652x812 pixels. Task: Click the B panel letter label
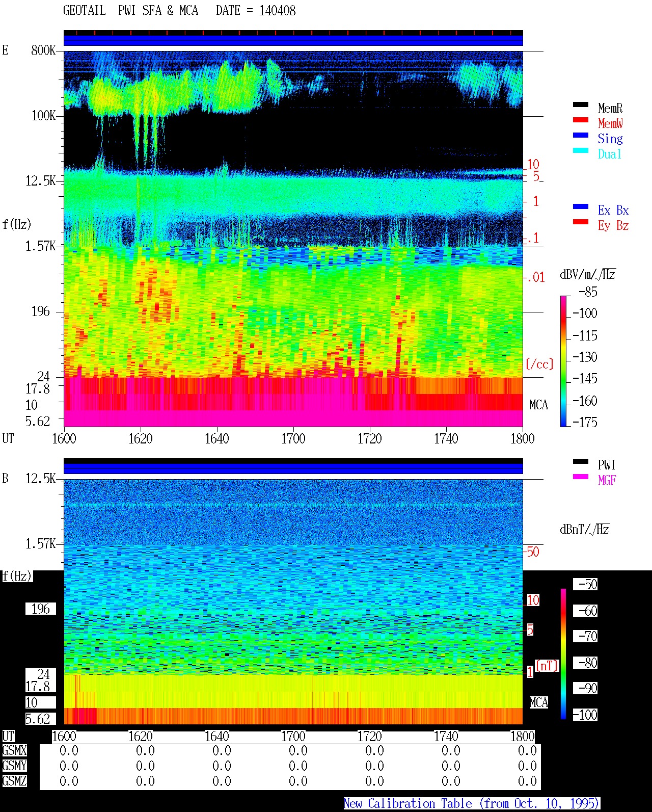[x=5, y=478]
